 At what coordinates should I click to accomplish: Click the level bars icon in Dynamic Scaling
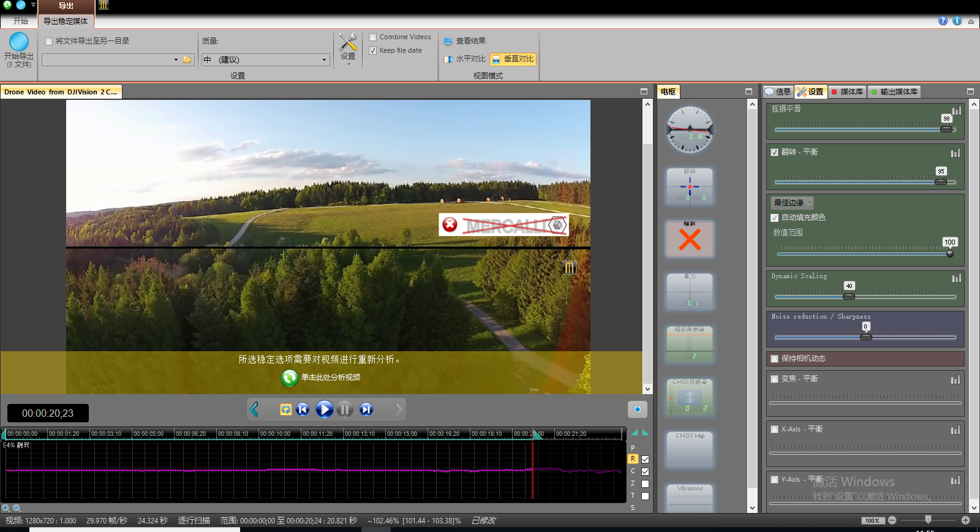click(x=956, y=278)
